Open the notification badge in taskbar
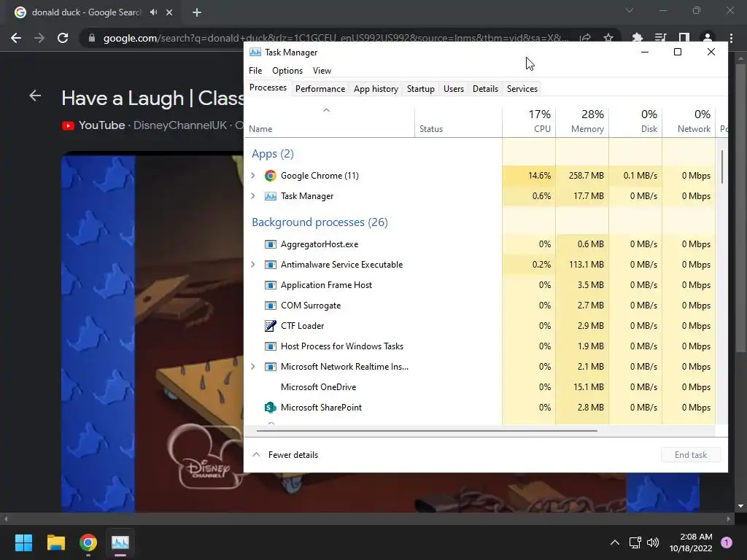The width and height of the screenshot is (747, 560). (x=727, y=542)
